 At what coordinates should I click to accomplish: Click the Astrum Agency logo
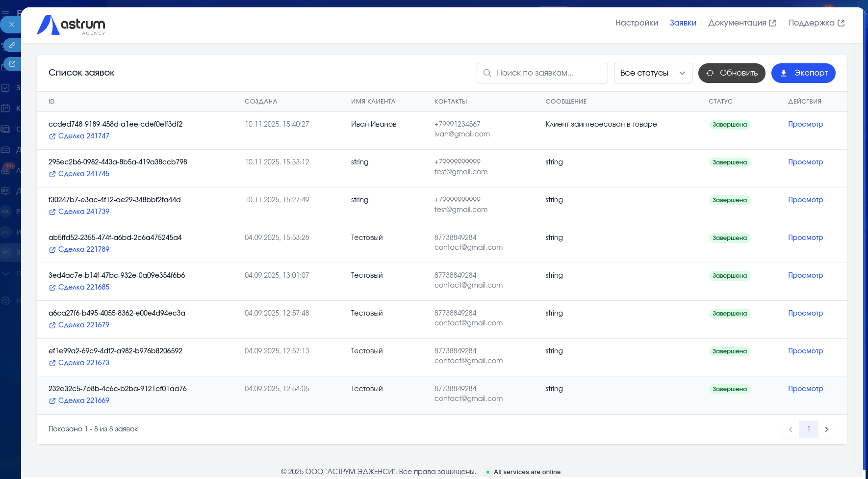click(x=71, y=25)
